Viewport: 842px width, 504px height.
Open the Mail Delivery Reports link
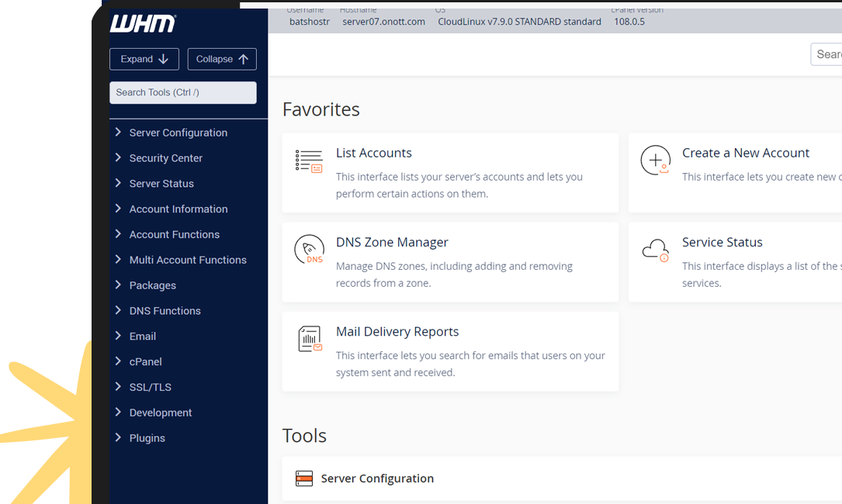click(x=397, y=331)
